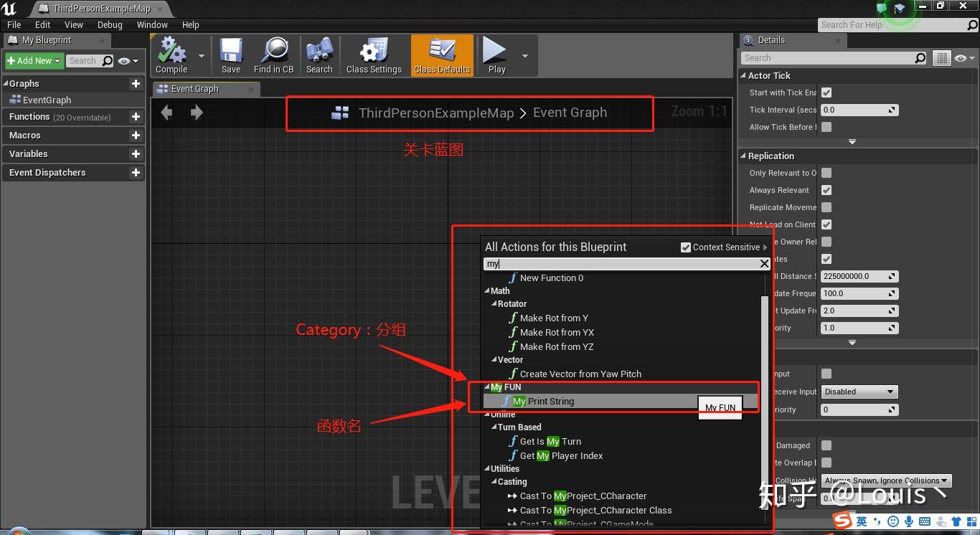Collapse the Math category in actions list
Screen dimensions: 980x535
pyautogui.click(x=486, y=290)
